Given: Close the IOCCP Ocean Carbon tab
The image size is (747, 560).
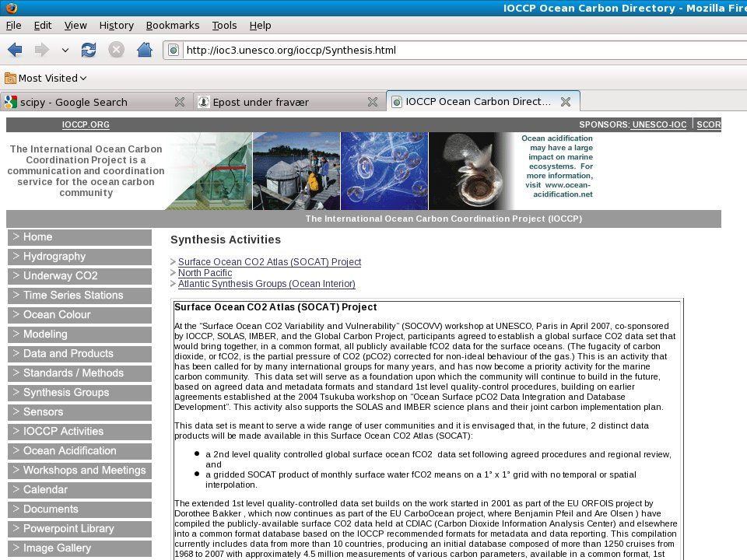Looking at the screenshot, I should (566, 102).
